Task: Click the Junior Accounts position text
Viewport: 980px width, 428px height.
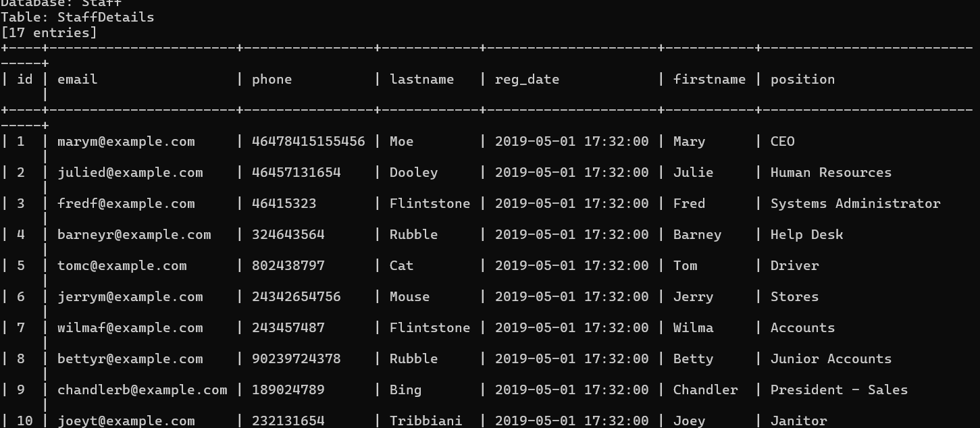Action: click(831, 358)
